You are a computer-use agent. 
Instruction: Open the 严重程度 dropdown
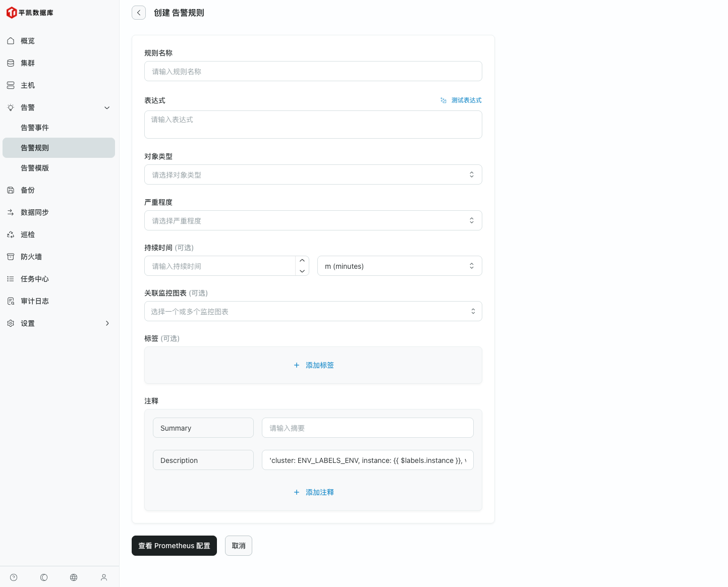(x=313, y=220)
